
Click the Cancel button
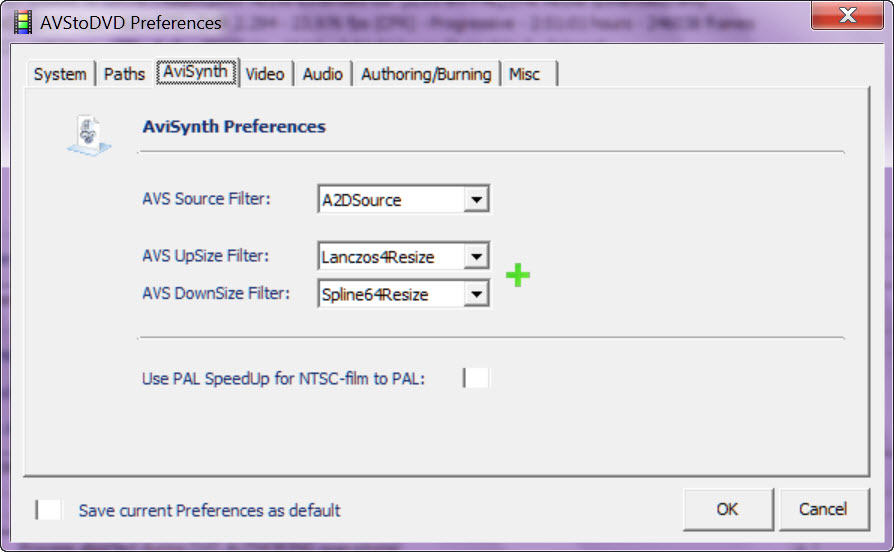click(823, 509)
